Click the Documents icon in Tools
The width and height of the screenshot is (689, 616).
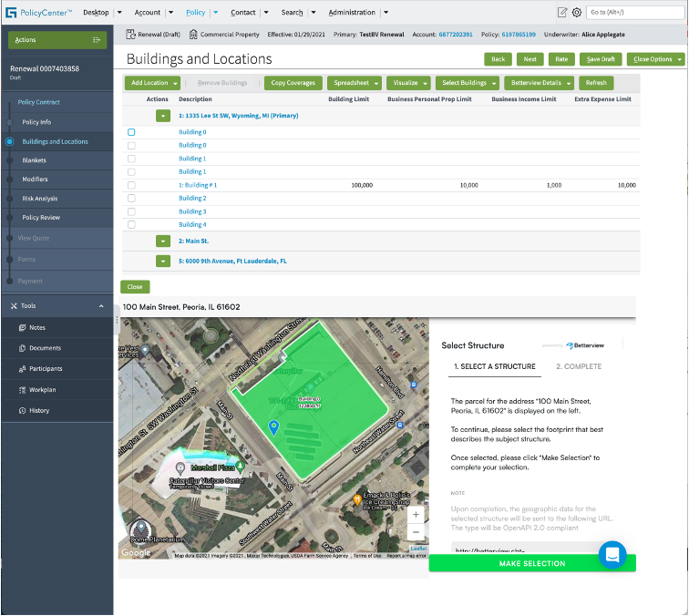(x=23, y=348)
